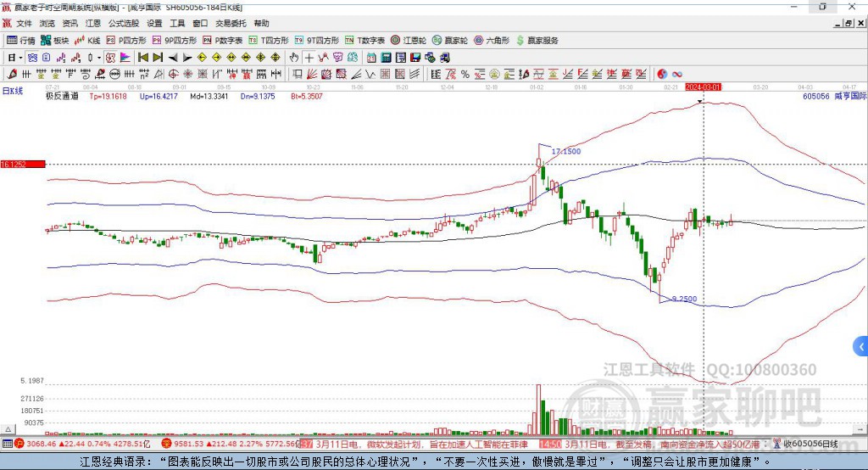
Task: Toggle the crosshair cursor mode
Action: pos(309,58)
